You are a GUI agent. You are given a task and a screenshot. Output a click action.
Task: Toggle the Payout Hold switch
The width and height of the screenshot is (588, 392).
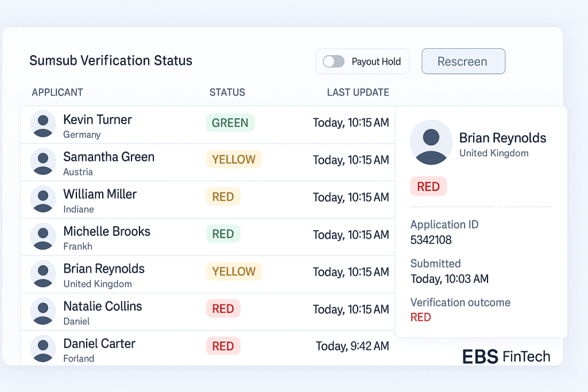point(334,61)
